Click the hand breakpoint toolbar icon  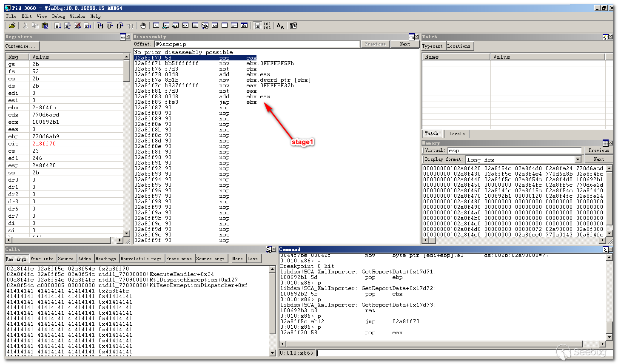(x=143, y=26)
